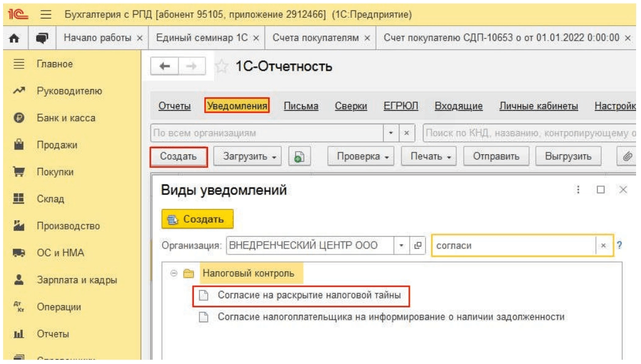
Task: Select Согласие налогоплательщика на информирование о задолженности
Action: point(391,317)
